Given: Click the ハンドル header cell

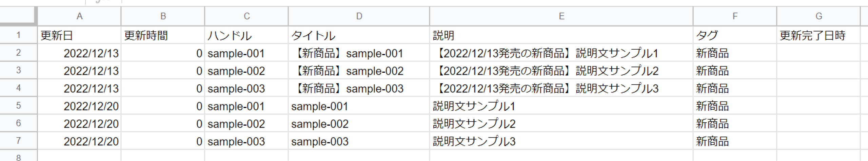Looking at the screenshot, I should (x=246, y=35).
